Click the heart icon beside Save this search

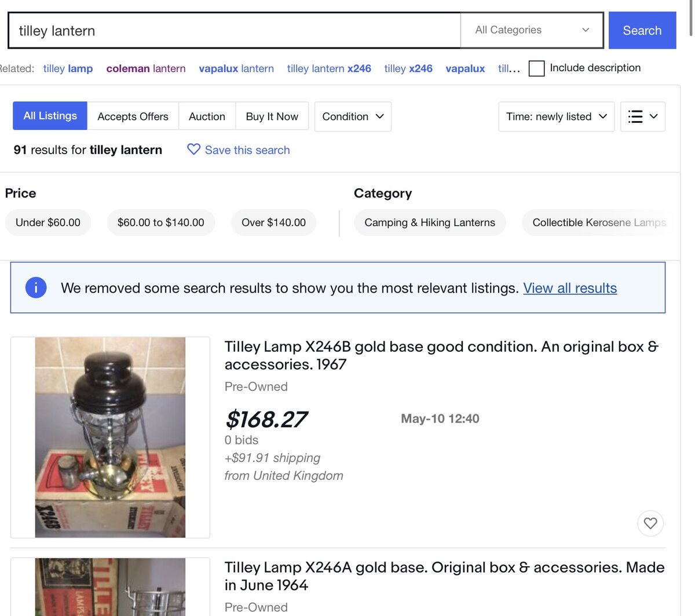coord(193,150)
